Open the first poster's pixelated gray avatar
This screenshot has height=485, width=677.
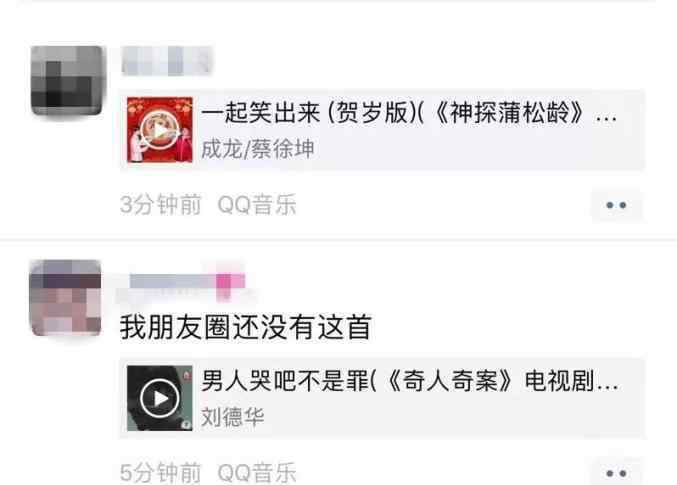(x=67, y=81)
